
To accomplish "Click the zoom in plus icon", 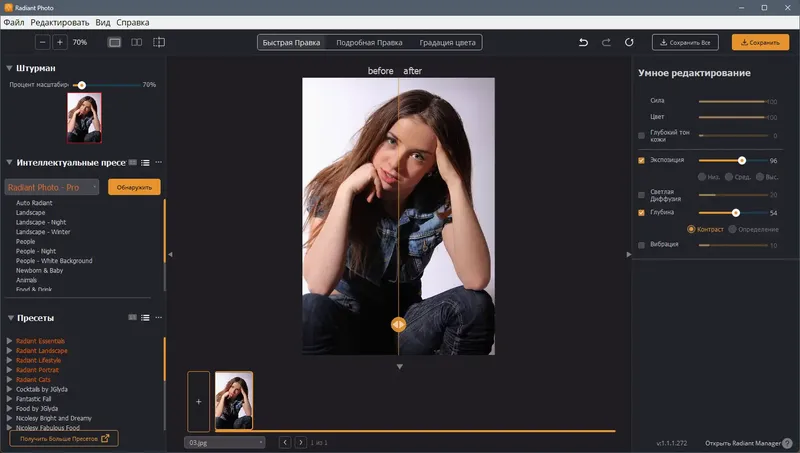I will [60, 42].
